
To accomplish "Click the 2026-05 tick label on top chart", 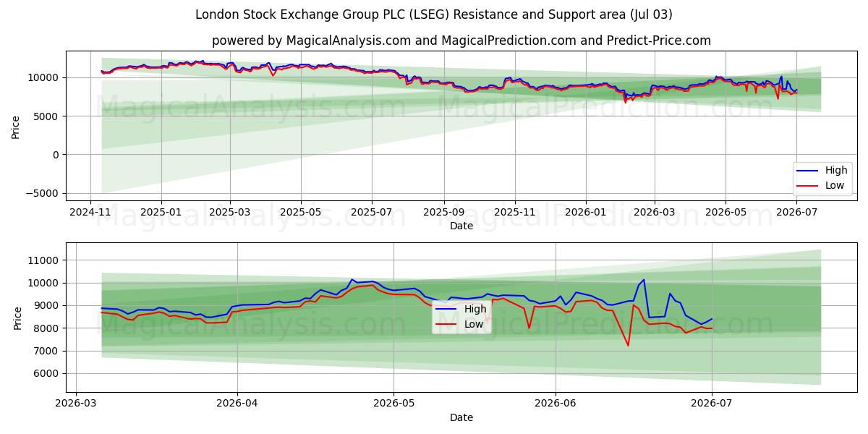I will (725, 212).
